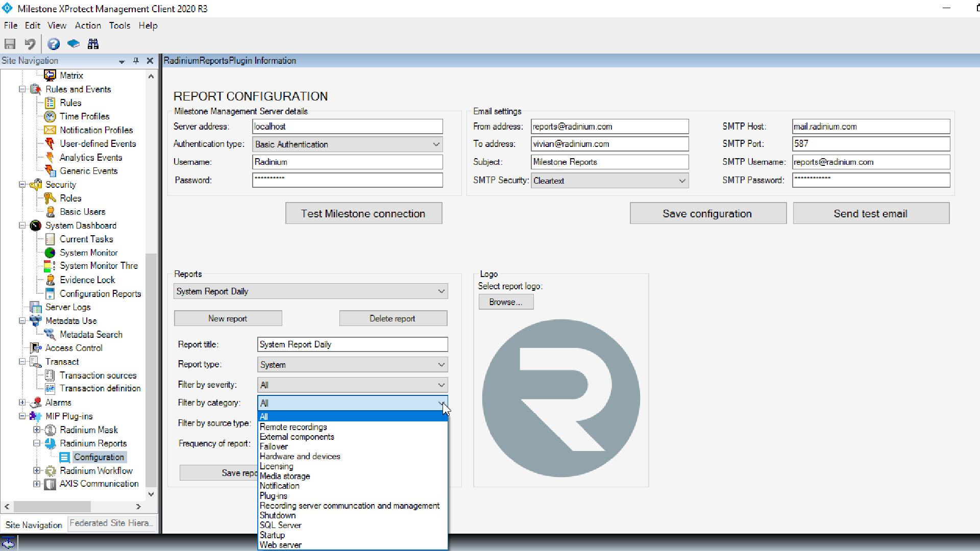Screen dimensions: 980x551
Task: Click the Configuration Reports icon
Action: (x=50, y=293)
